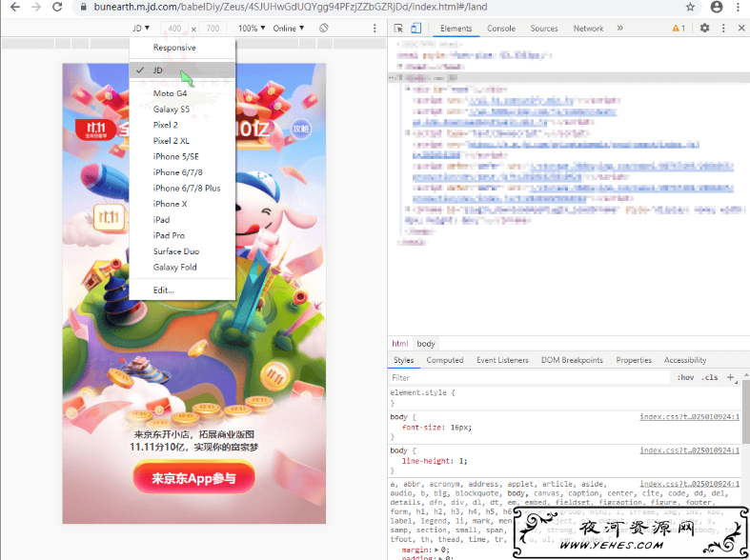The image size is (750, 560).
Task: Toggle the .cls class editor button
Action: tap(709, 377)
